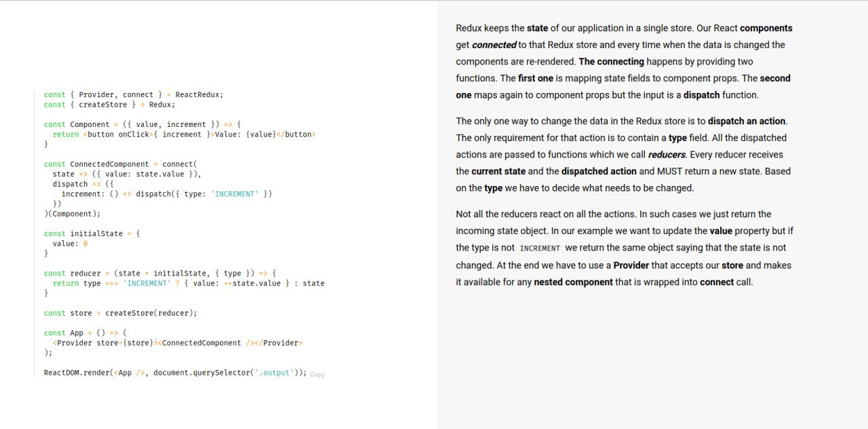Click the code line "const { createStore } = Redux;"
The height and width of the screenshot is (429, 868).
[x=110, y=105]
